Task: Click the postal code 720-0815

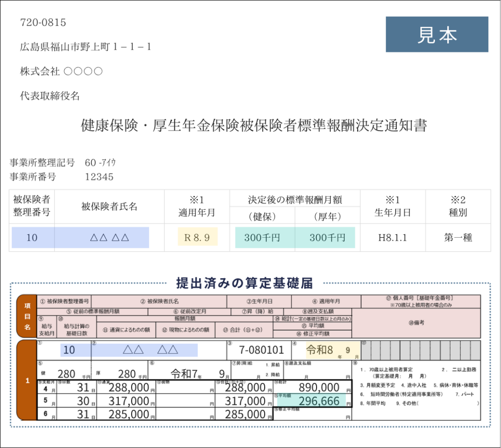Action: point(43,22)
